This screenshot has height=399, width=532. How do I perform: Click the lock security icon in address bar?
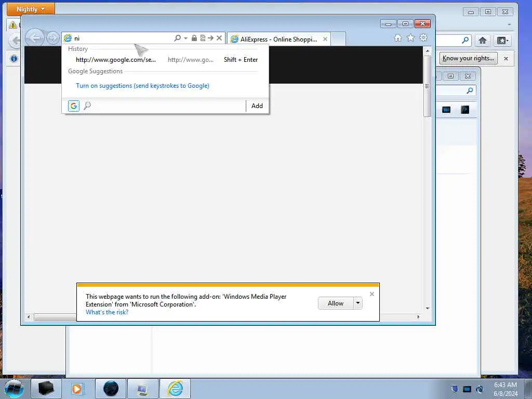tap(194, 38)
